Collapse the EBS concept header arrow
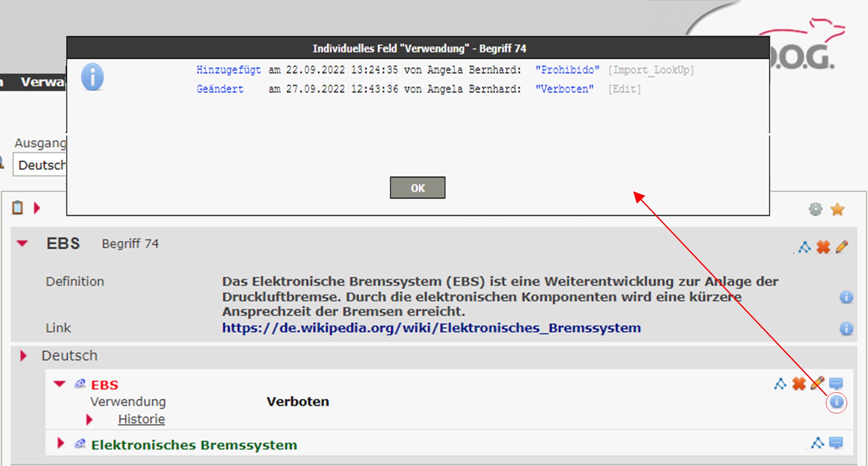 [22, 243]
